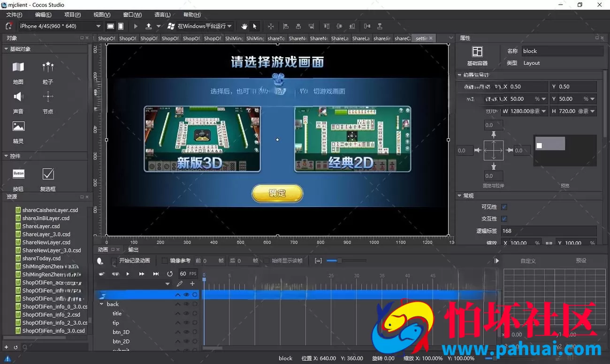Switch to landscape orientation
This screenshot has height=364, width=610.
(x=110, y=26)
